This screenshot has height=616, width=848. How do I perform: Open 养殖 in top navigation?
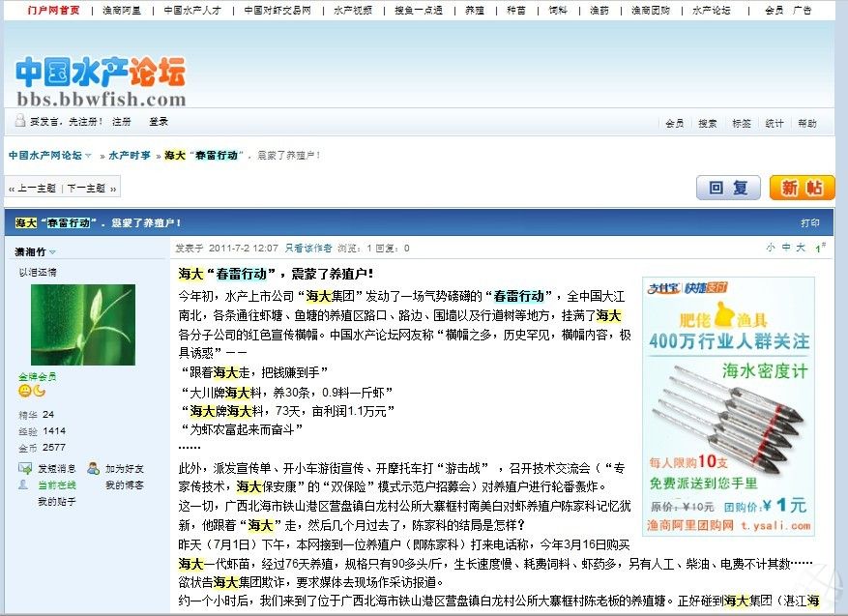(475, 10)
